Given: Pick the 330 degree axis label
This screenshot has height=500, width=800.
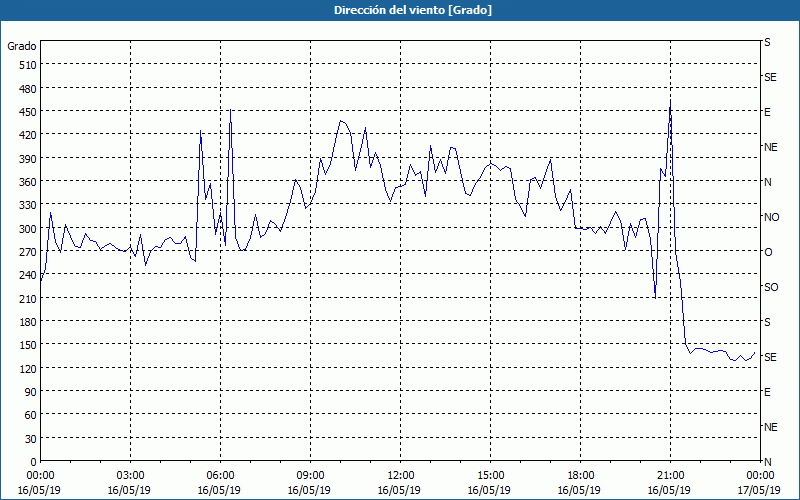Looking at the screenshot, I should pyautogui.click(x=28, y=205).
